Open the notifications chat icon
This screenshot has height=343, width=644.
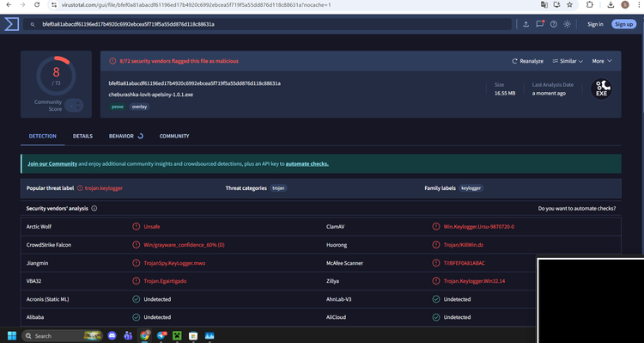coord(540,24)
